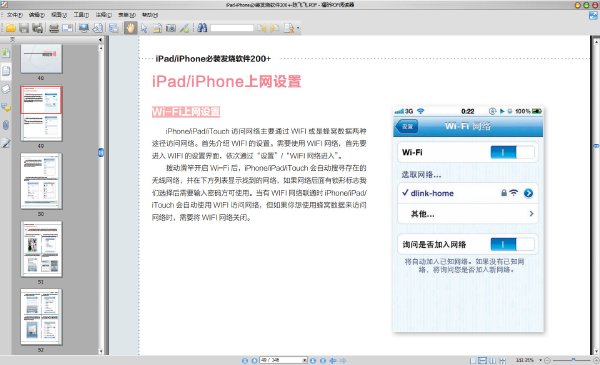The height and width of the screenshot is (365, 600).
Task: Click the blue arrow beside dlink-home
Action: (528, 193)
